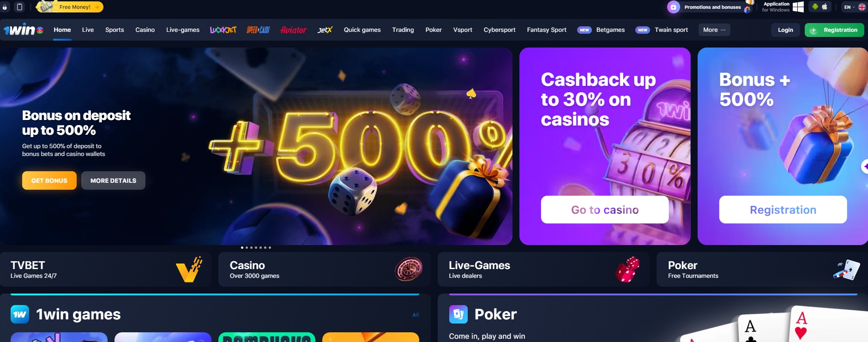Open the Lucky Jet game logo
868x342 pixels.
223,30
